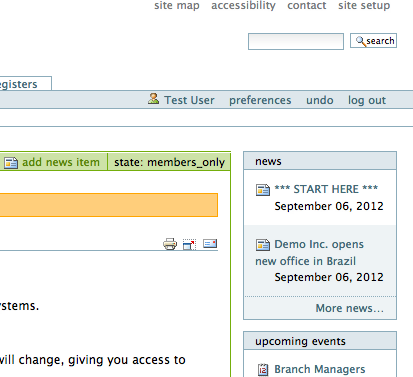Click the START HERE news icon
The width and height of the screenshot is (413, 377).
point(263,190)
